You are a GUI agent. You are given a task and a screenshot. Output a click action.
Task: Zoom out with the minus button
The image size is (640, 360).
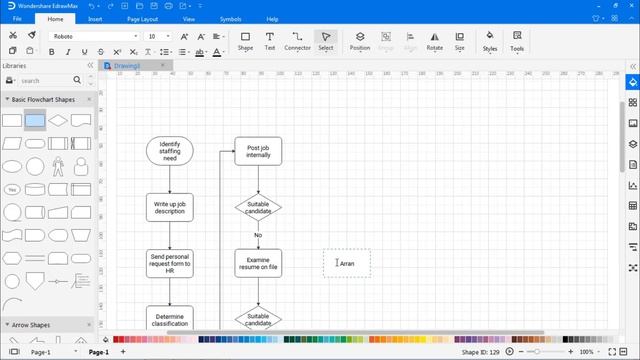click(x=521, y=351)
